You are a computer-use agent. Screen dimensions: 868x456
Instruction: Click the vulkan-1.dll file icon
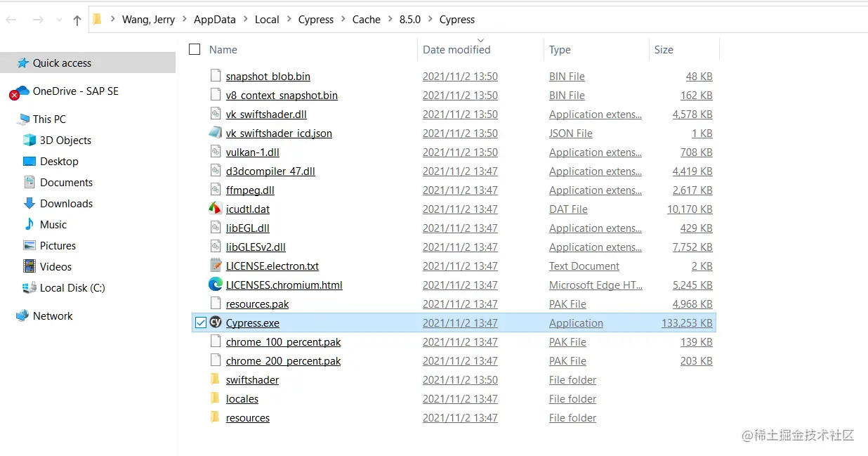[x=216, y=152]
